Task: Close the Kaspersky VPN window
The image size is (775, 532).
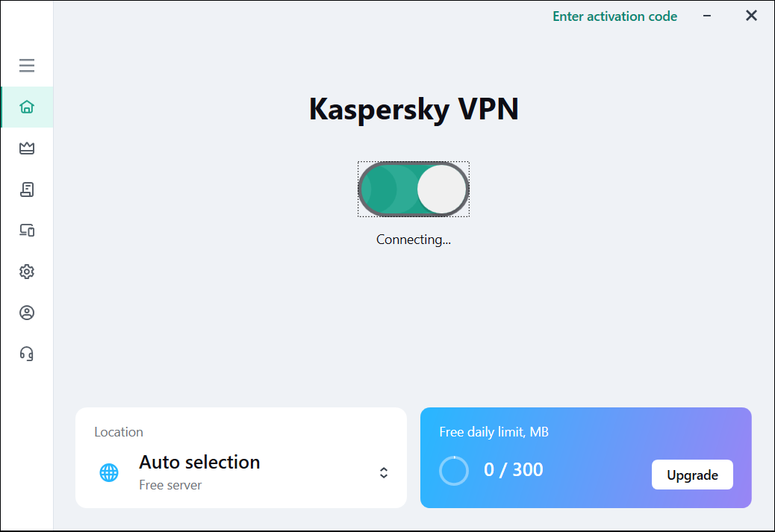Action: click(751, 16)
